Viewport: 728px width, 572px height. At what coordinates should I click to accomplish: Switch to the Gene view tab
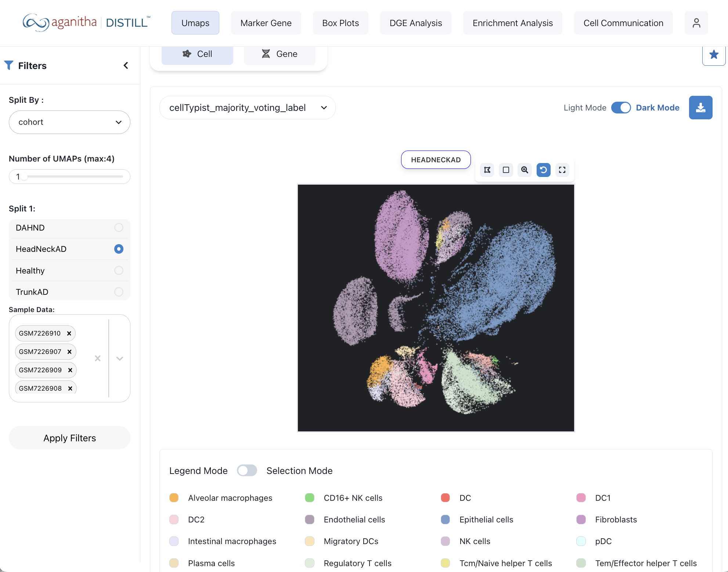tap(279, 54)
